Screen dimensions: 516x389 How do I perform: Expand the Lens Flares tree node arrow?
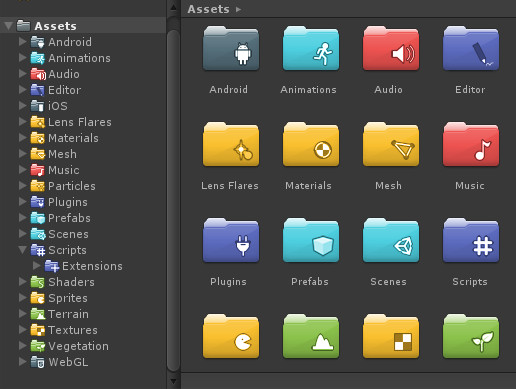coord(23,122)
